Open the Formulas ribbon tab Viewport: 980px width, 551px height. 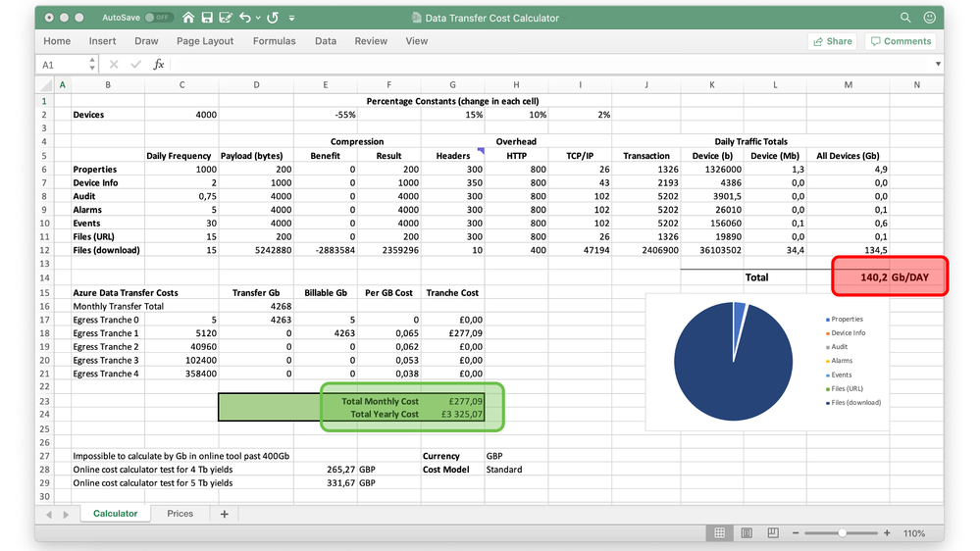(x=275, y=41)
